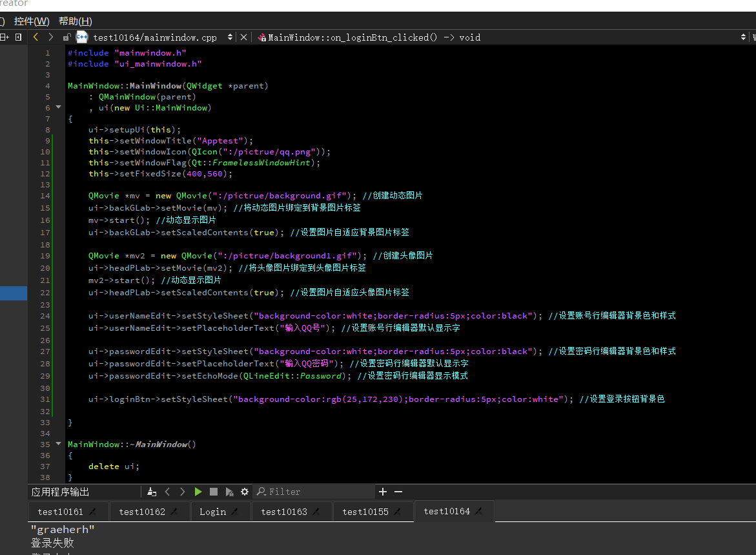Screen dimensions: 756x555
Task: Click on setWindowTitle("Apptest") code line
Action: point(170,141)
